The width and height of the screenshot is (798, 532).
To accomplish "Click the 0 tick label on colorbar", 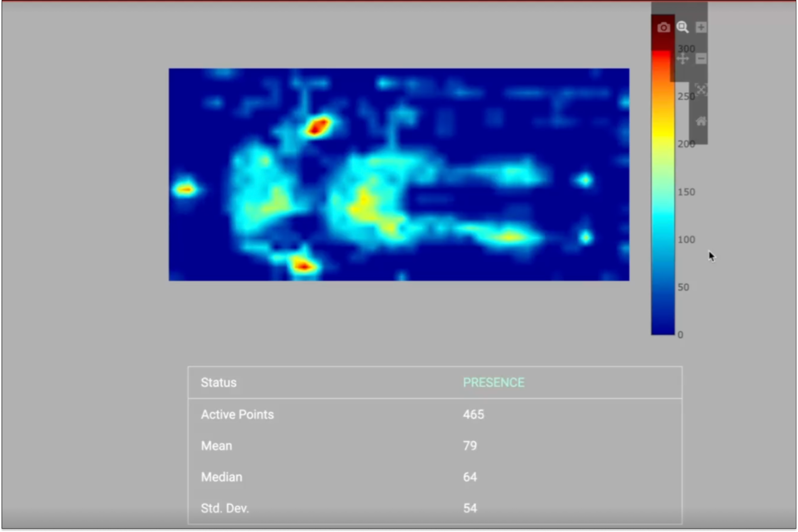I will (680, 335).
